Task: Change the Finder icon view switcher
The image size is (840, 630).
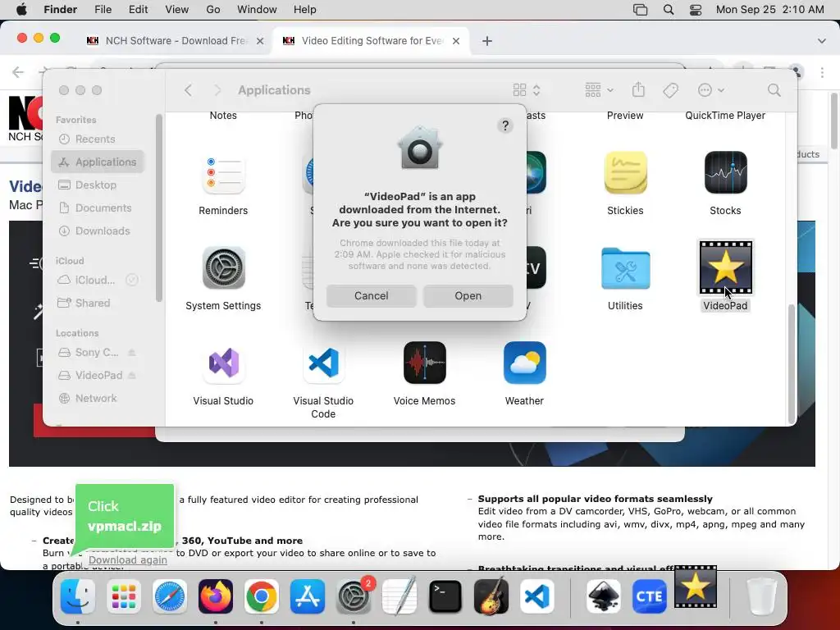Action: (527, 90)
